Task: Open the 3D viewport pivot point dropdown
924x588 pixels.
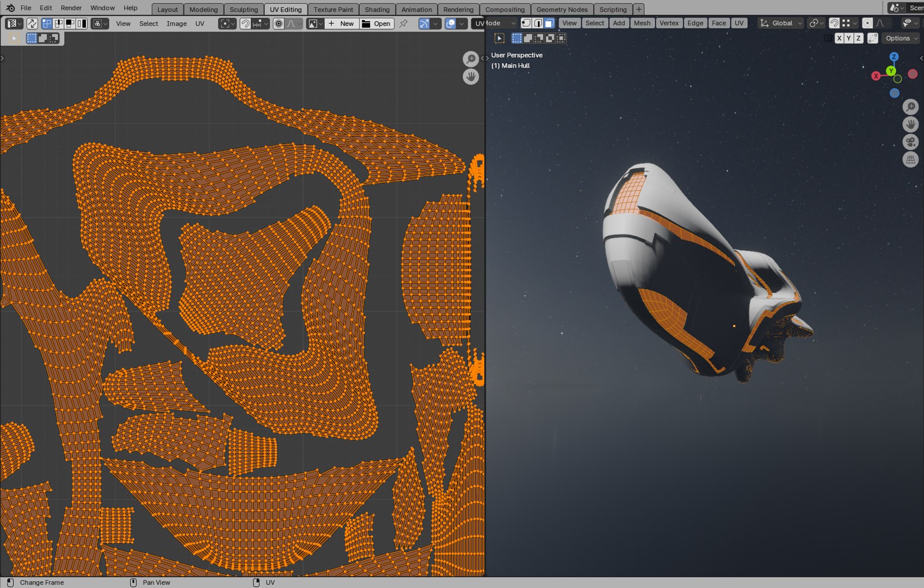Action: 816,23
